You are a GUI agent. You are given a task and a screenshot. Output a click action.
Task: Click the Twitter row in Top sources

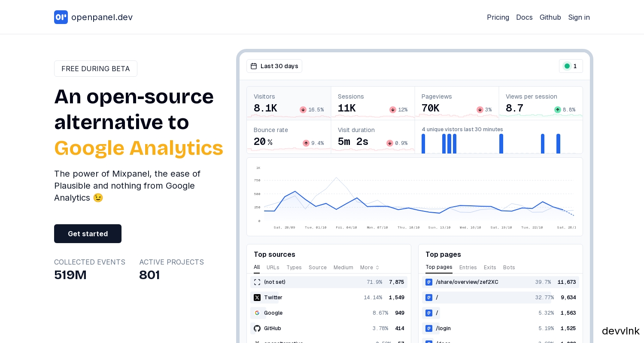tap(329, 298)
